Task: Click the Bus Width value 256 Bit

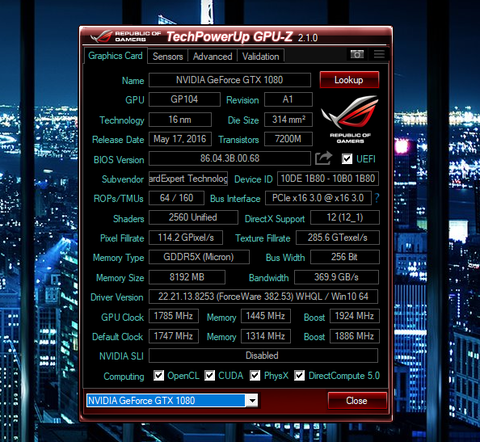Action: click(345, 257)
